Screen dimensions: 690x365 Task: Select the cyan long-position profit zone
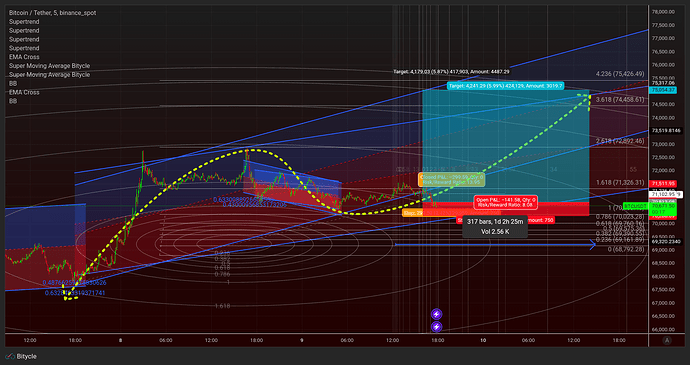[506, 146]
